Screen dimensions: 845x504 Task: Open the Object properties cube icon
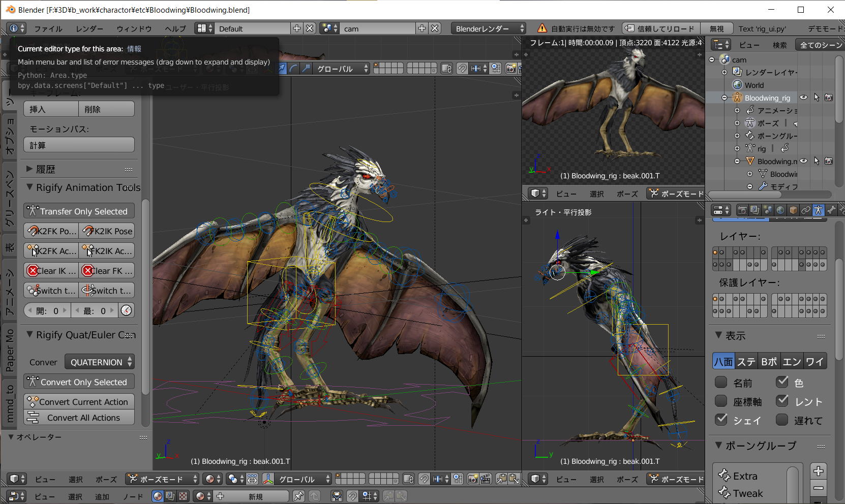click(793, 210)
